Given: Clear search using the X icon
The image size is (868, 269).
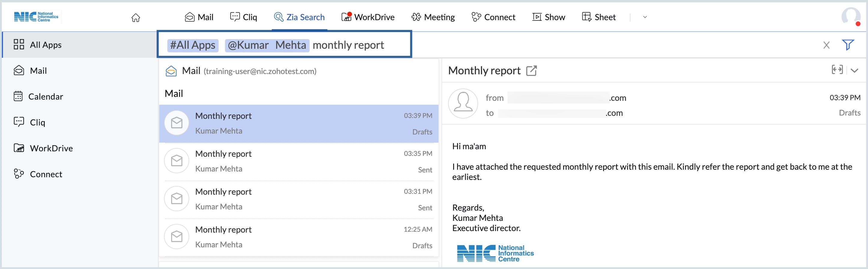Looking at the screenshot, I should (x=826, y=45).
